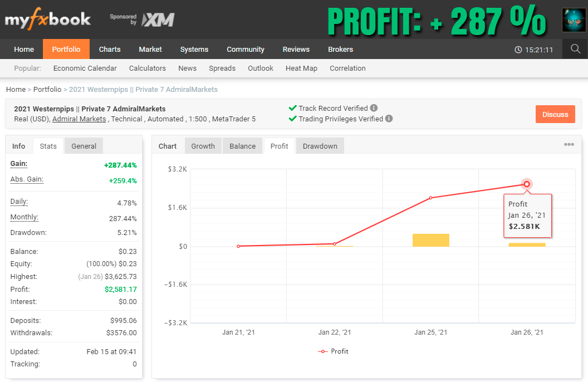
Task: Click info icon next to Trading Privileges Verified
Action: tap(389, 119)
